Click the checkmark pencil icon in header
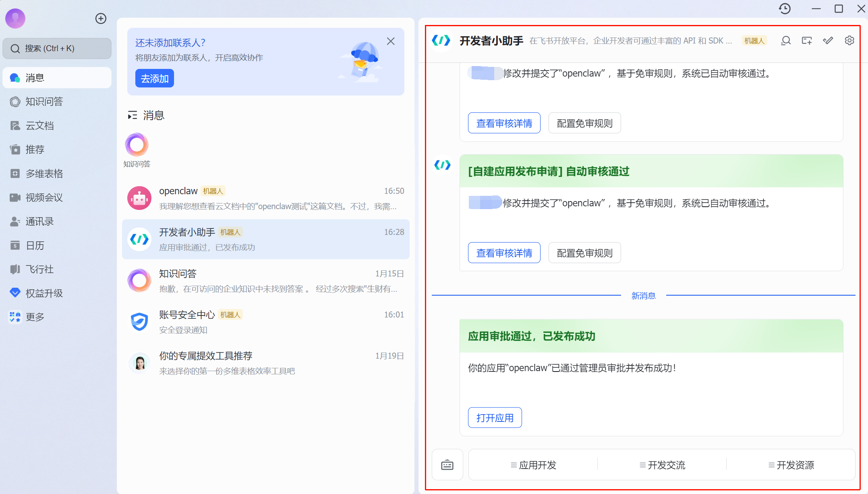 [828, 41]
